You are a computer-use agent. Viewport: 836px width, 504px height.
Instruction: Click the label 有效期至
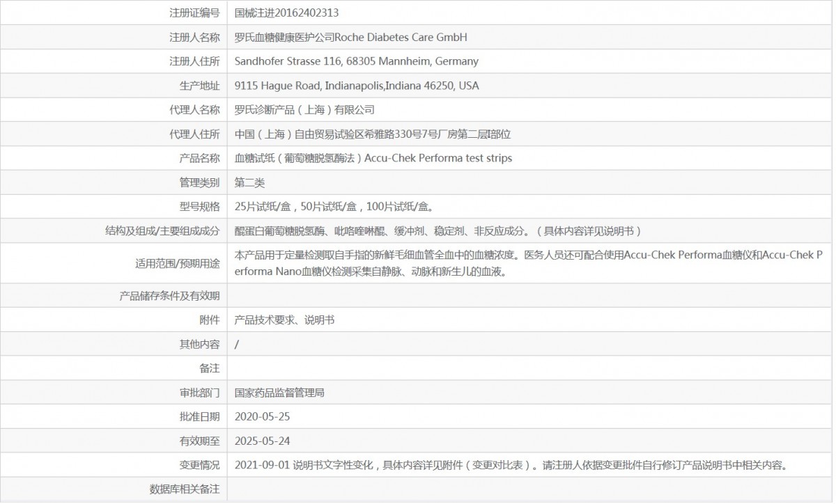[199, 441]
